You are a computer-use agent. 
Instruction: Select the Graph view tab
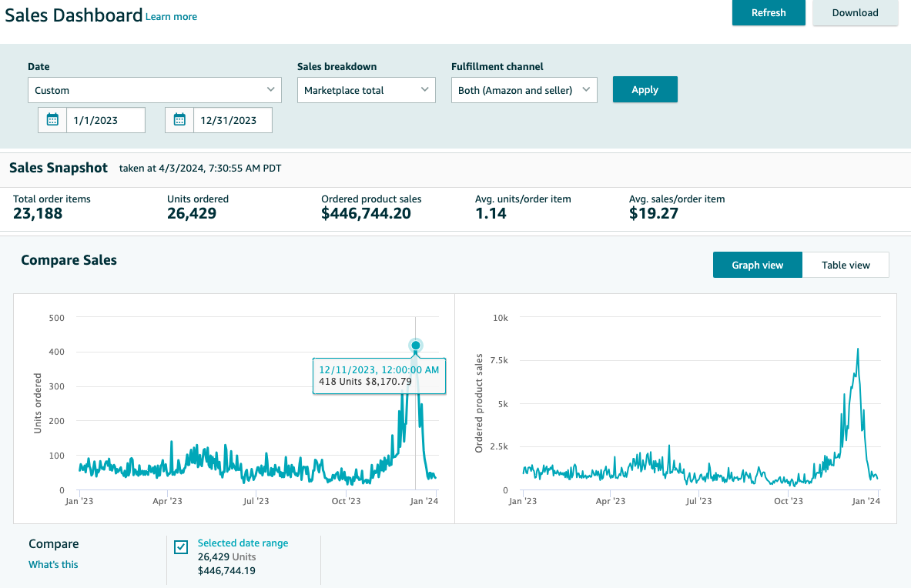(757, 265)
